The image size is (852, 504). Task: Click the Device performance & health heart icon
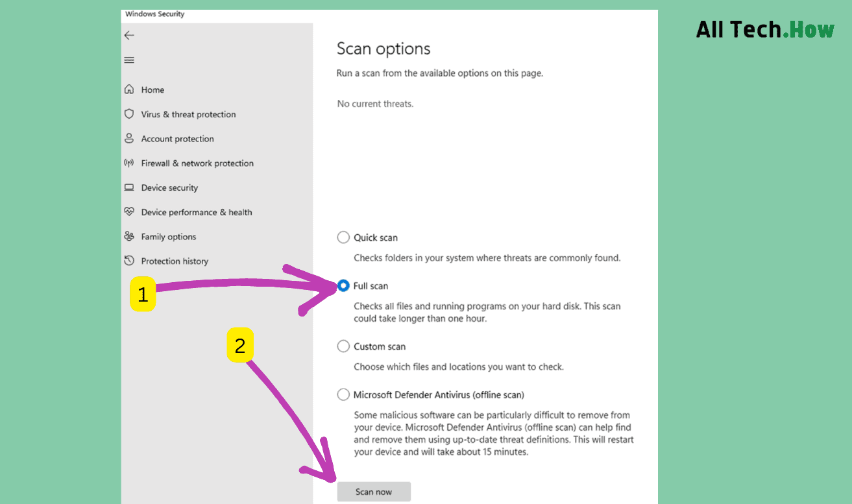coord(129,212)
